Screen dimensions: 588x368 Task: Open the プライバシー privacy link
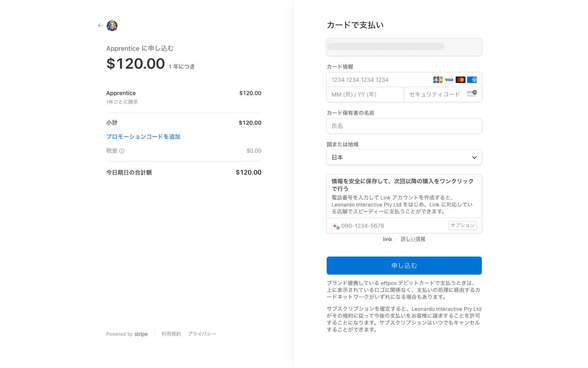click(x=202, y=334)
